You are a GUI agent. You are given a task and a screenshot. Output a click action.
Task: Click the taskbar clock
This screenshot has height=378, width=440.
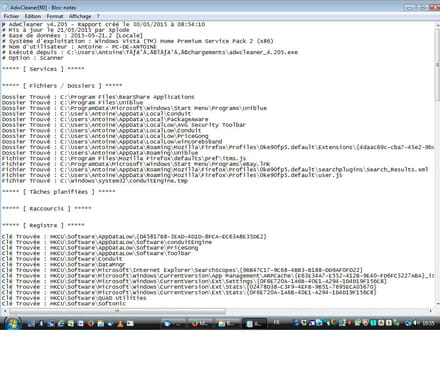coord(428,323)
